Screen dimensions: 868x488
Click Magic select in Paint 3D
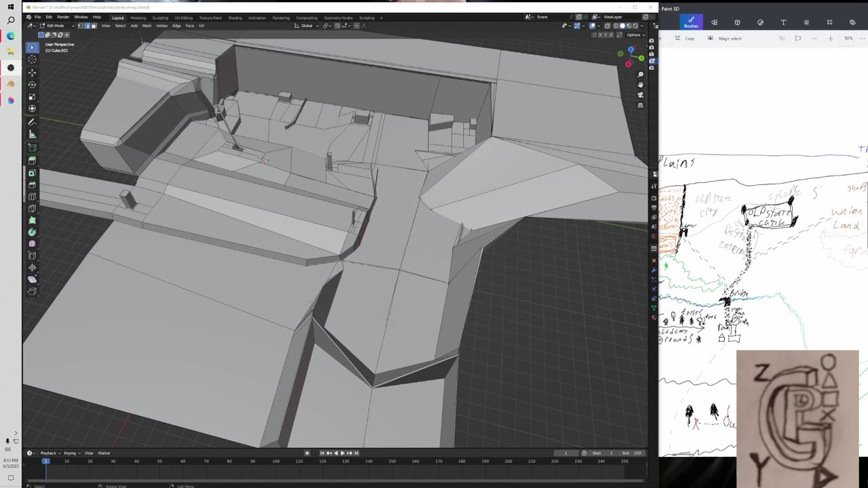[724, 39]
